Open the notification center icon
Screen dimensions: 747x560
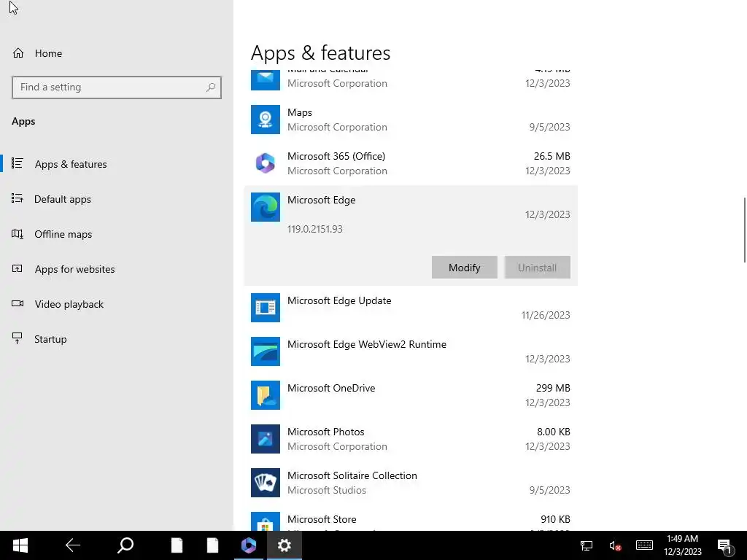pyautogui.click(x=724, y=546)
